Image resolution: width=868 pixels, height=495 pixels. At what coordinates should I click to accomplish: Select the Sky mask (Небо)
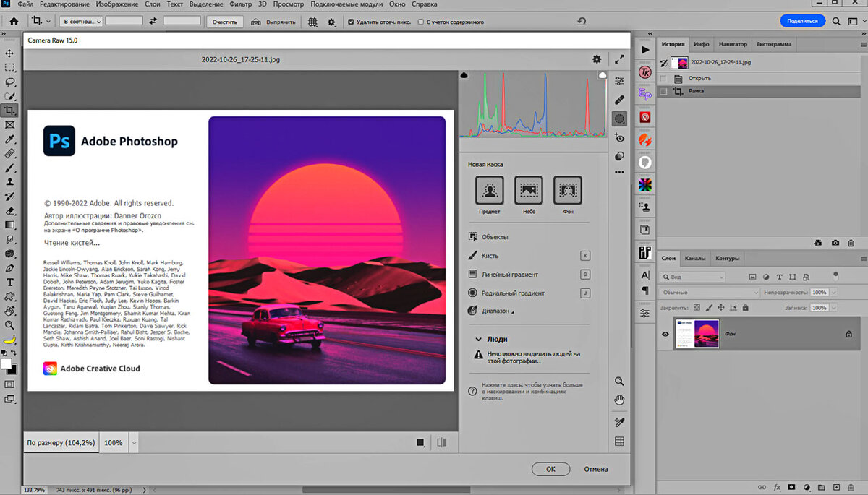point(529,190)
